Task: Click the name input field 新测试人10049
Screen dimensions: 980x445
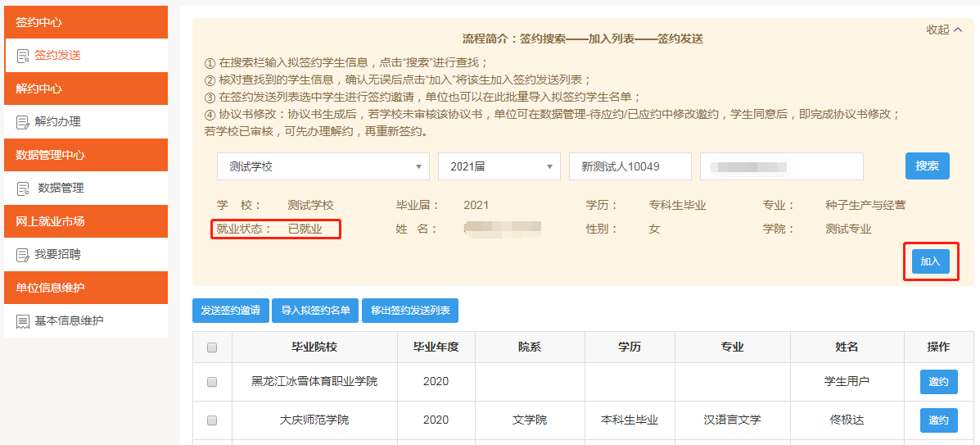Action: (630, 166)
